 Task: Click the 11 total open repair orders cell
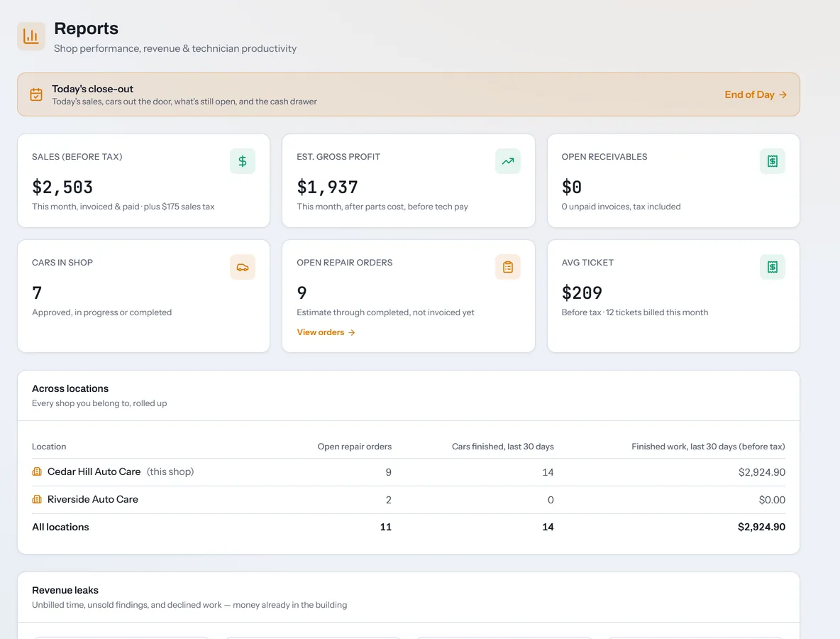pos(386,527)
